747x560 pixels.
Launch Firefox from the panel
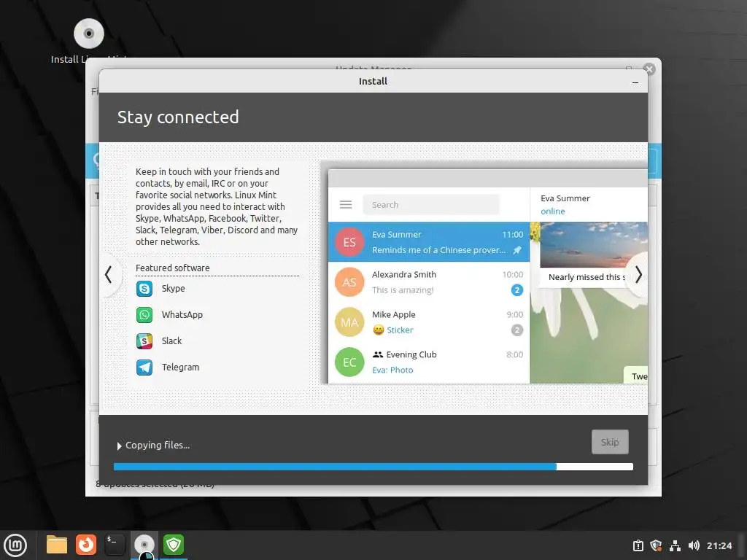point(86,545)
